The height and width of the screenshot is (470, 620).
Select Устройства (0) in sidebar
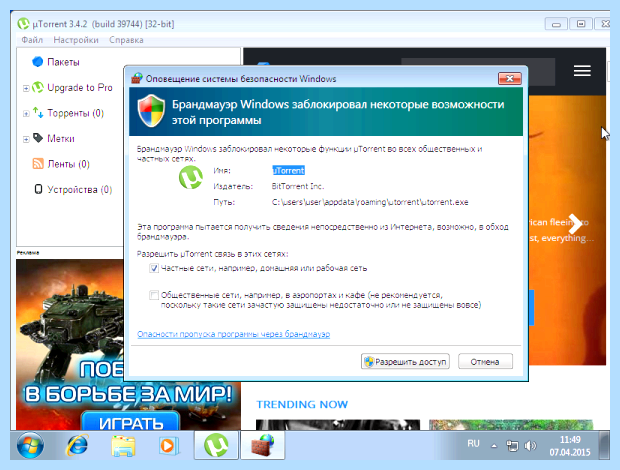[79, 190]
